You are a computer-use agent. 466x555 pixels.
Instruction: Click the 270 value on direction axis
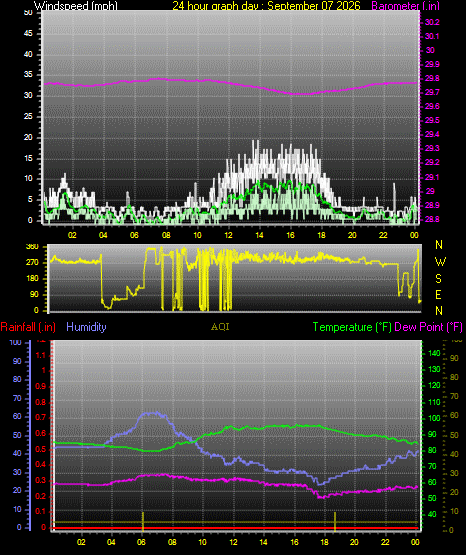point(32,263)
